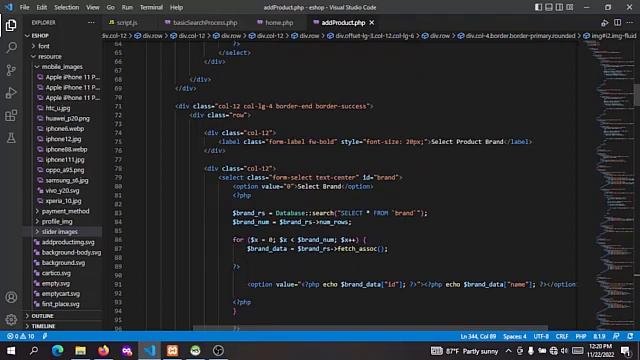Open the Extensions view
640x360 pixels.
click(11, 116)
